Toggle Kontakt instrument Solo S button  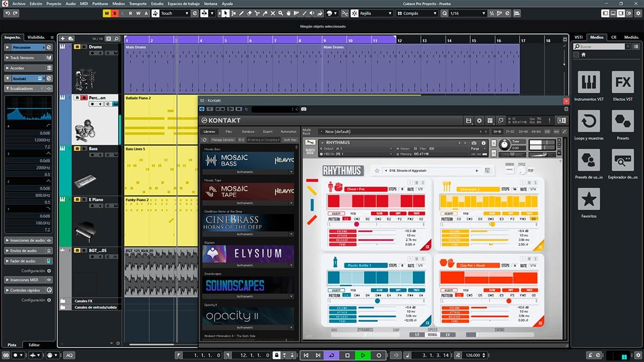point(495,142)
